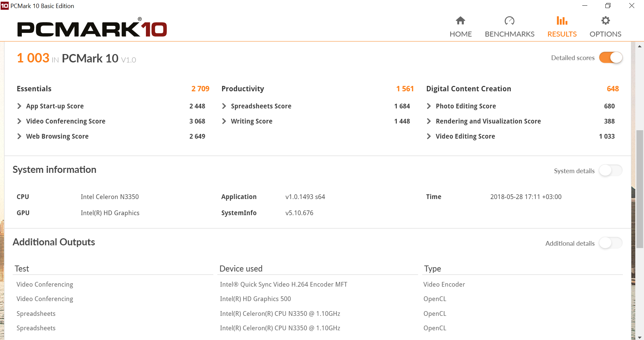
Task: Click the Intel Celeron N3350 CPU value
Action: point(110,197)
